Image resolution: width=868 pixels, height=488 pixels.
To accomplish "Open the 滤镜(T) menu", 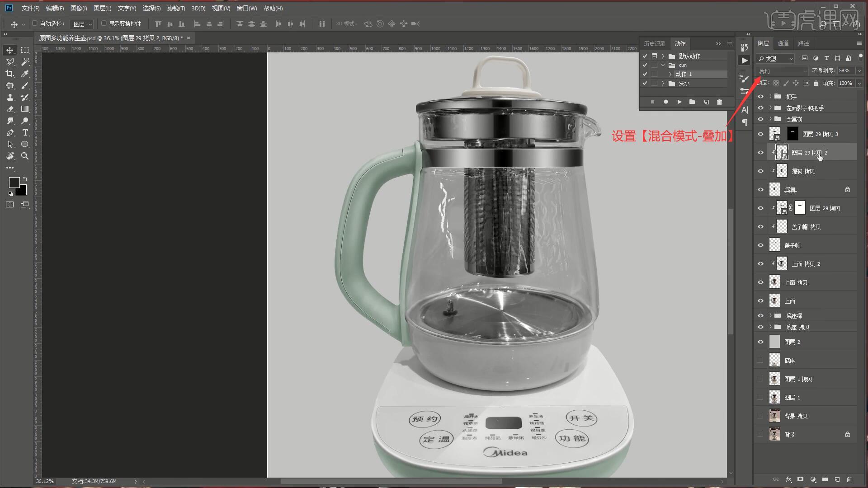I will (175, 8).
